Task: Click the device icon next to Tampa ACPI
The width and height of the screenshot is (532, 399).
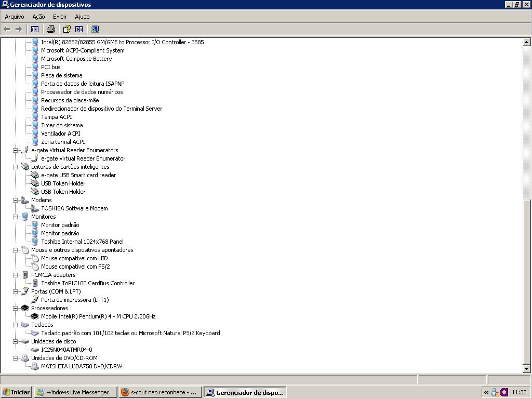Action: tap(35, 117)
